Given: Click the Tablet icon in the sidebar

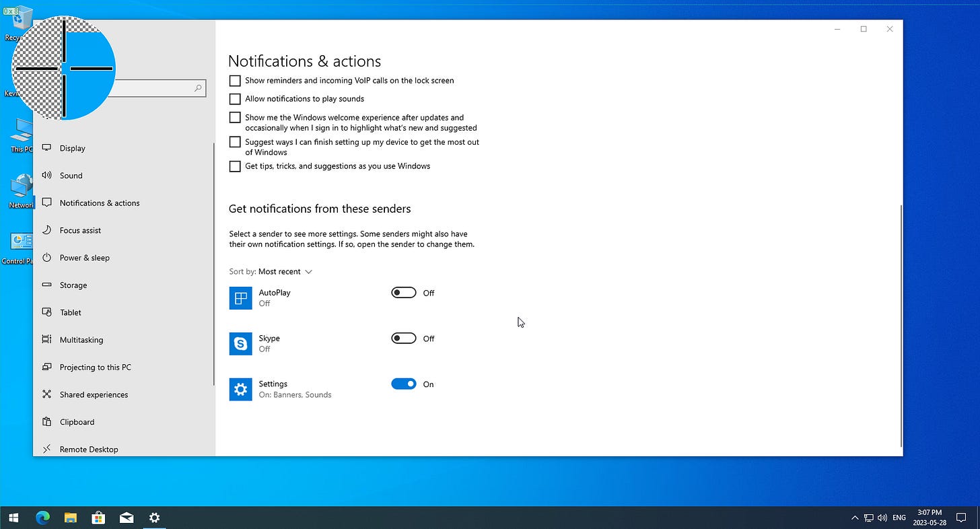Looking at the screenshot, I should 46,312.
